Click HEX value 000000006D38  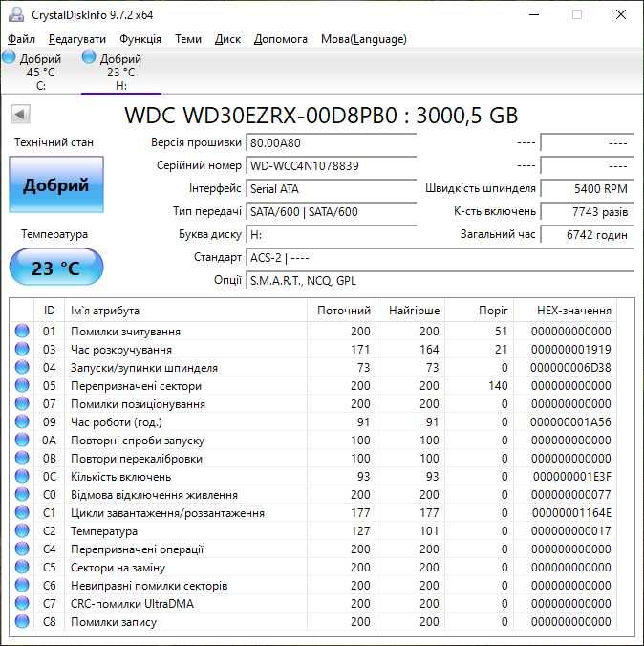570,368
